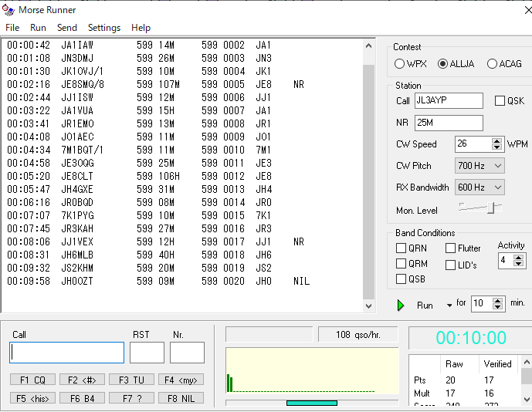Decrease Activity level with down arrow
The width and height of the screenshot is (532, 412).
coord(518,264)
